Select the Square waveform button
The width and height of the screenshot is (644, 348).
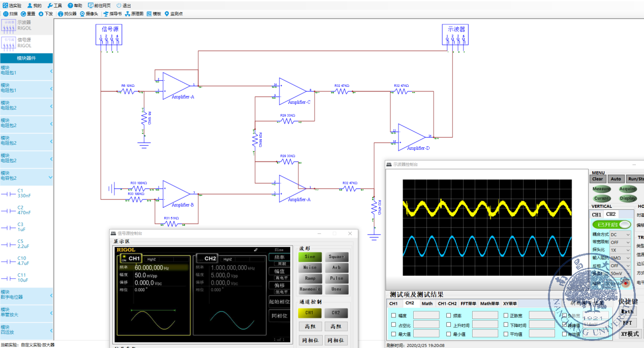[x=336, y=257]
